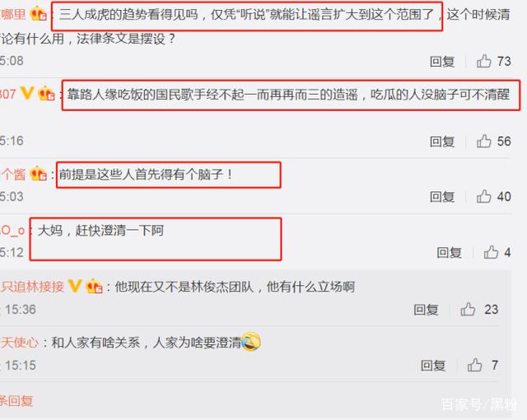Open the 天使心 user profile link
Image resolution: width=527 pixels, height=420 pixels.
click(20, 343)
